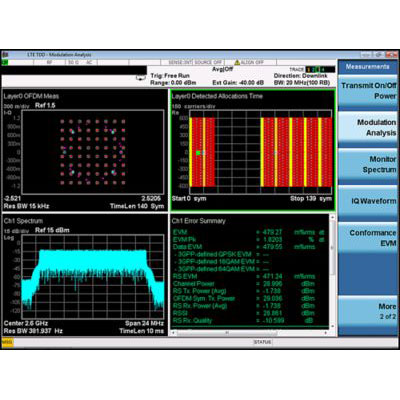
Task: Select the Layer0 OFDM Meas constellation window
Action: pyautogui.click(x=84, y=150)
